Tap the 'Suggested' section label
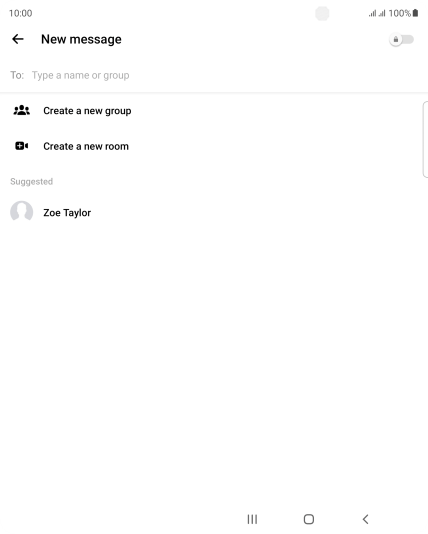This screenshot has width=428, height=534. 31,182
